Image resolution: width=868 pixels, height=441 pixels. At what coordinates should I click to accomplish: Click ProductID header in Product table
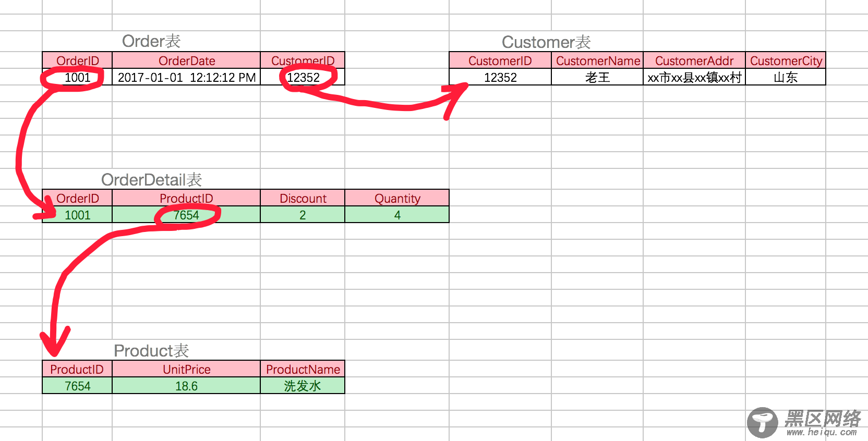click(77, 369)
